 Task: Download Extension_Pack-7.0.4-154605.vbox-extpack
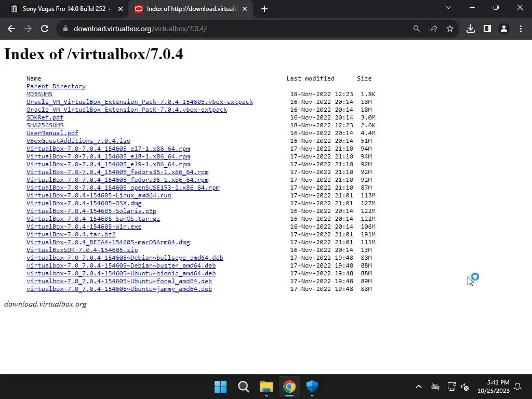(x=140, y=102)
